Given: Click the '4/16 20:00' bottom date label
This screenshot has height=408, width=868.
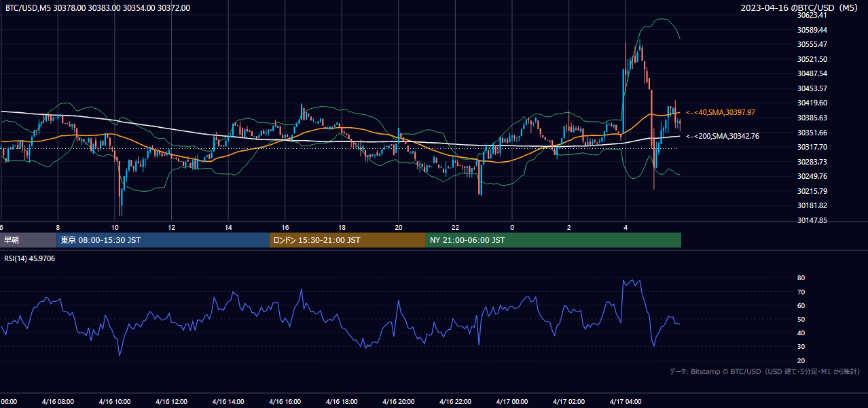Looking at the screenshot, I should [x=399, y=402].
